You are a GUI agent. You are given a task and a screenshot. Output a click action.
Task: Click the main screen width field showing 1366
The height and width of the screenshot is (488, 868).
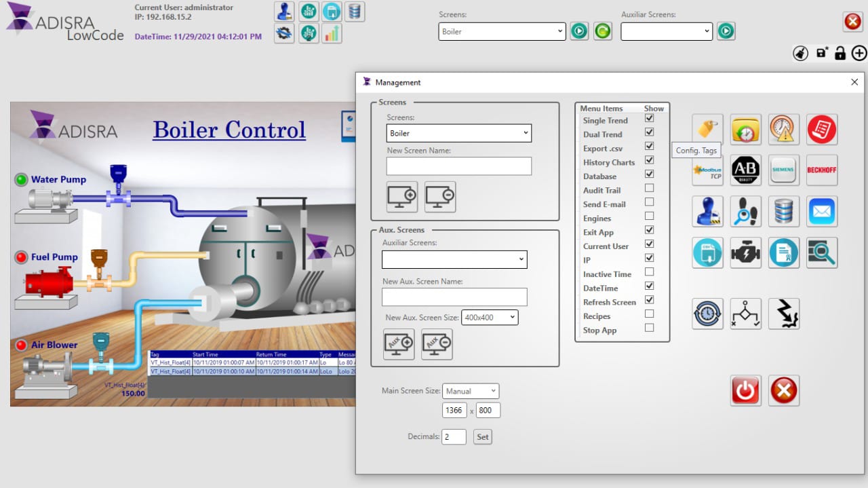point(454,410)
